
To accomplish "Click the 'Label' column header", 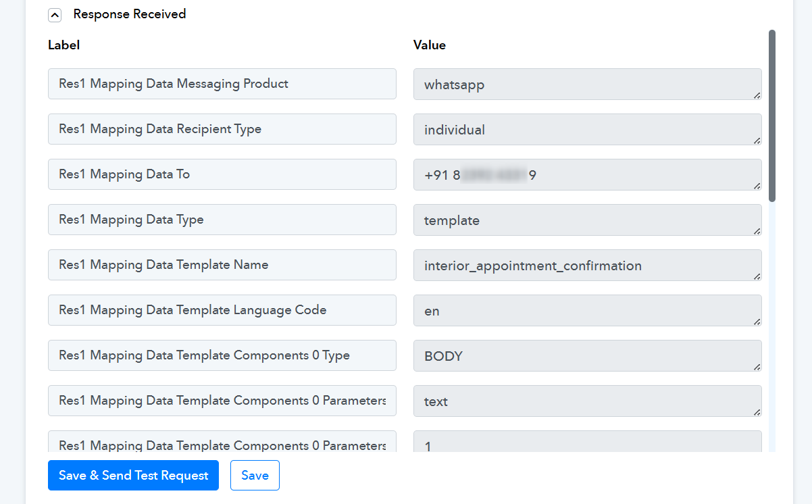I will point(64,45).
